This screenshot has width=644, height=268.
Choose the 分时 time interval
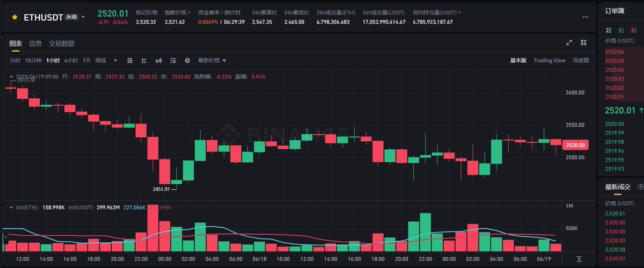click(15, 61)
